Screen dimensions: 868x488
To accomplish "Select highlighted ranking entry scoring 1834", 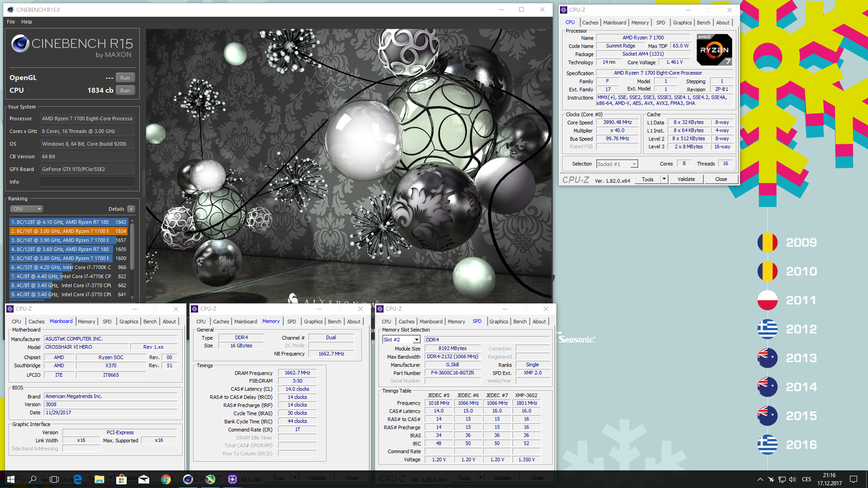I will click(x=69, y=231).
